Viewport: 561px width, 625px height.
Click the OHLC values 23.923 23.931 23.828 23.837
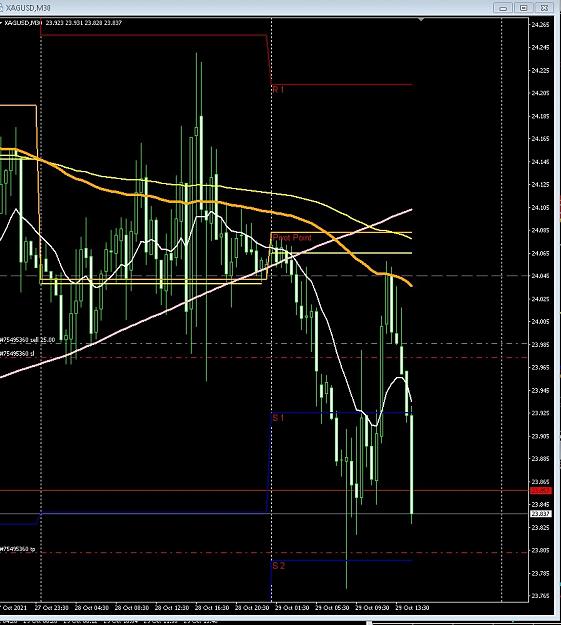point(84,23)
